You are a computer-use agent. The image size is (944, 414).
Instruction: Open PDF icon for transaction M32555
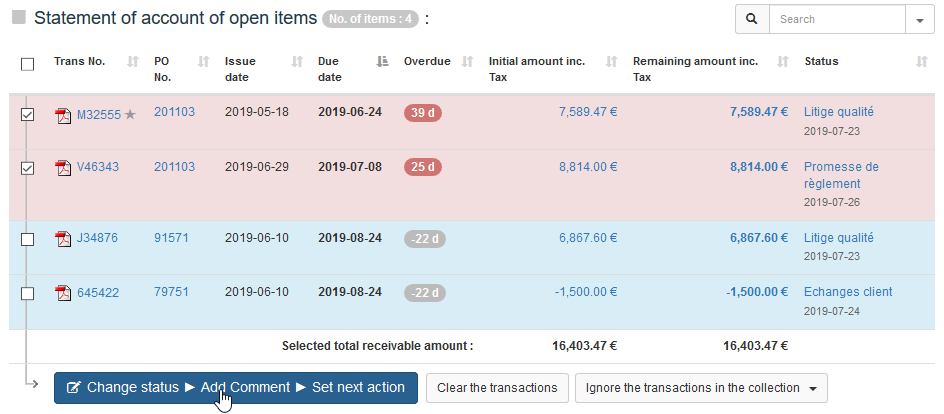63,114
